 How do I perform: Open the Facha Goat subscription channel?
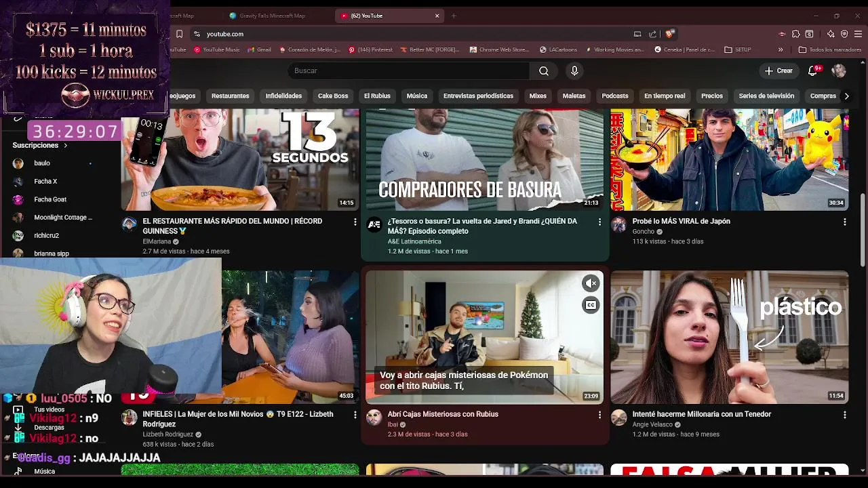[x=51, y=199]
